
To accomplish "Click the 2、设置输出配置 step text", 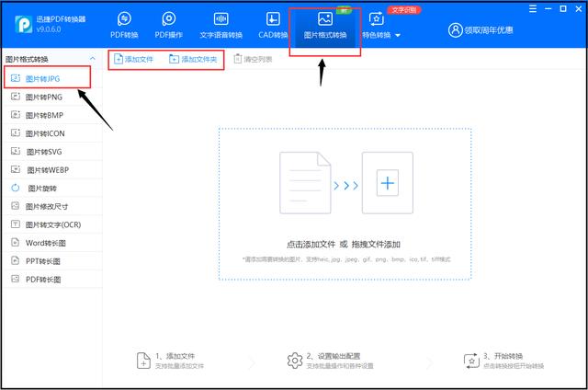I will (x=333, y=355).
